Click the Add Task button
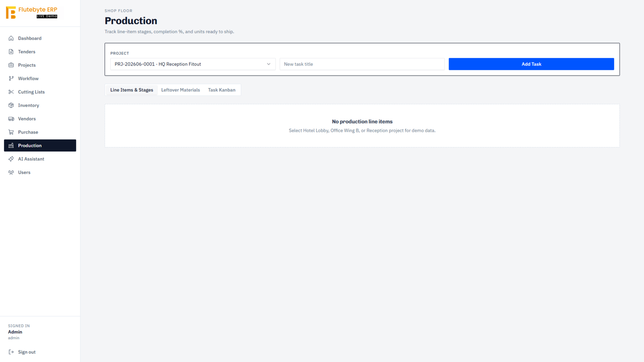Image resolution: width=644 pixels, height=362 pixels. click(x=531, y=64)
